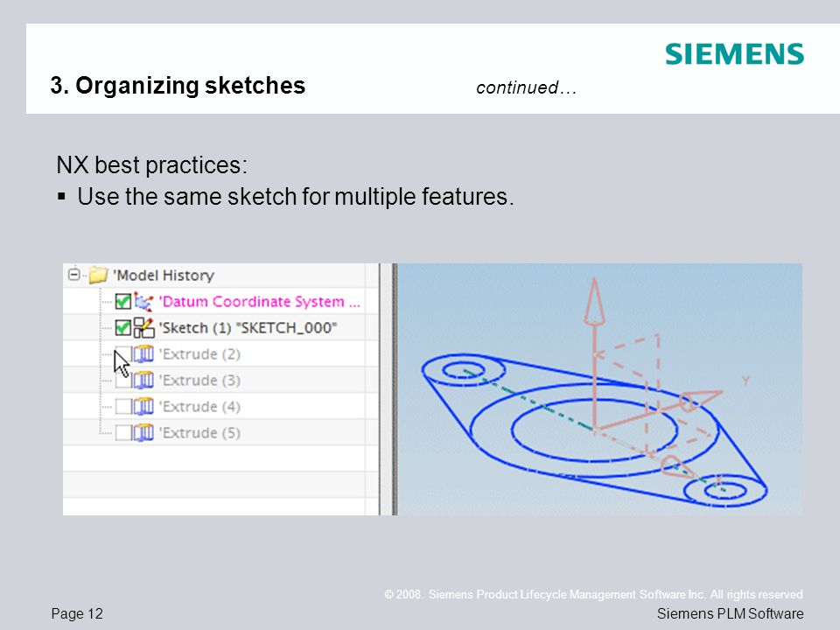Click the 'Page 12' footer text
Screen dimensions: 840x630
(77, 614)
